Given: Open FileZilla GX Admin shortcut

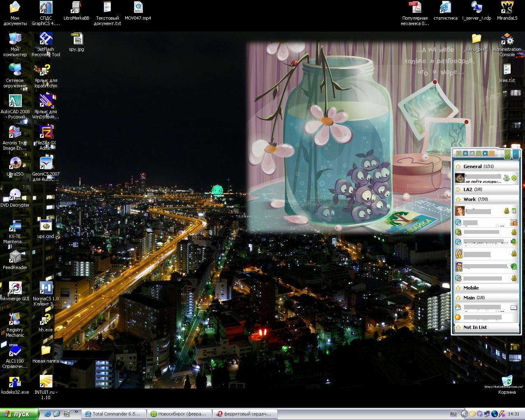Looking at the screenshot, I should tap(46, 133).
